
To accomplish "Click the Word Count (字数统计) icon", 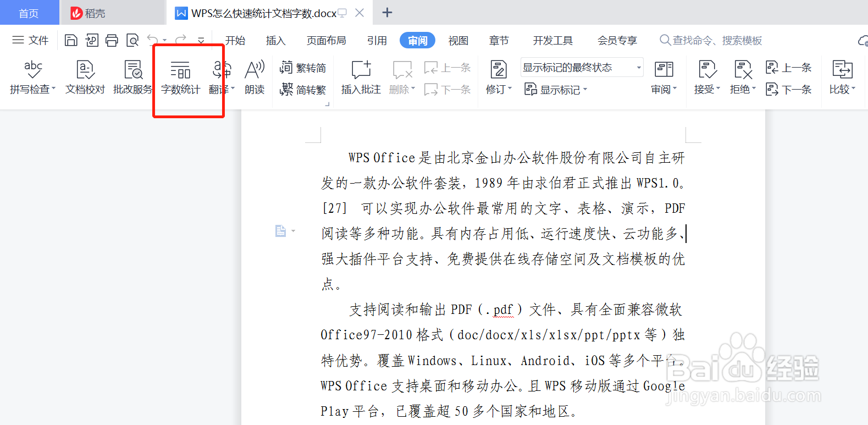I will pos(180,70).
